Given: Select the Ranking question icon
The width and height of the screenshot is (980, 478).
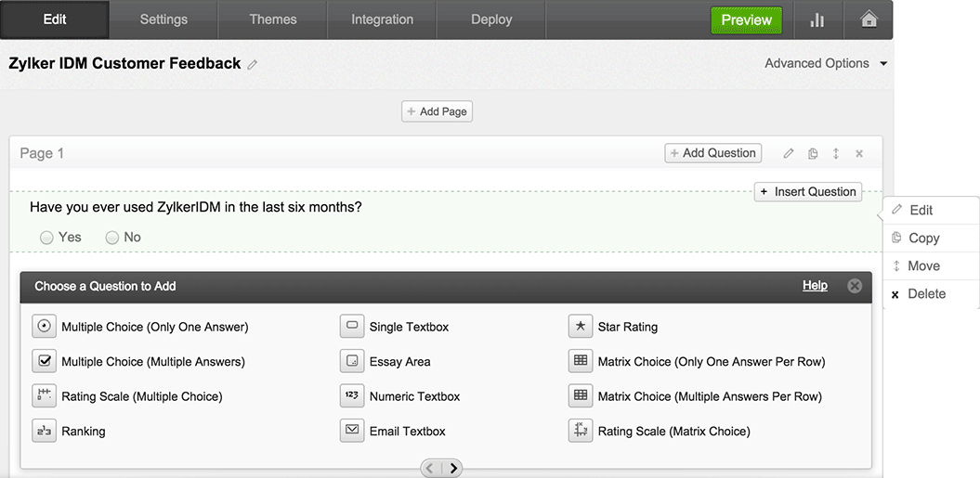Looking at the screenshot, I should pyautogui.click(x=44, y=431).
